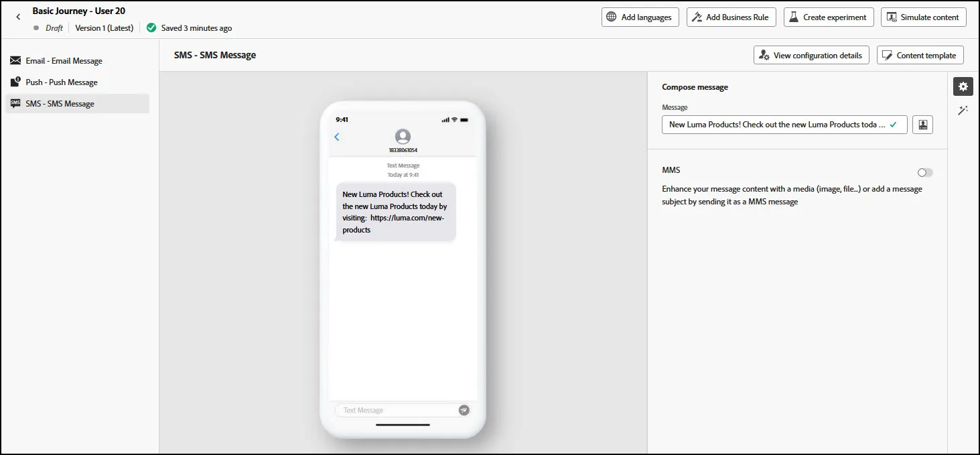Open the personalization editor icon beside Message
Viewport: 980px width, 455px height.
pos(923,125)
